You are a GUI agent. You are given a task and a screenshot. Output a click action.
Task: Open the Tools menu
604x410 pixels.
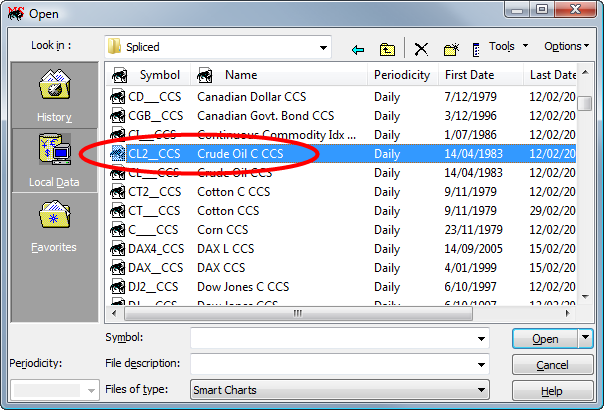point(507,47)
